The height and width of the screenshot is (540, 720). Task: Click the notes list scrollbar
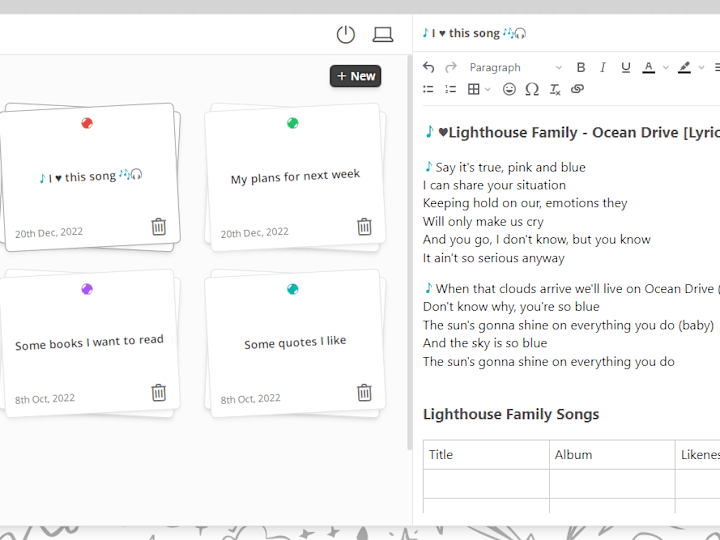409,253
